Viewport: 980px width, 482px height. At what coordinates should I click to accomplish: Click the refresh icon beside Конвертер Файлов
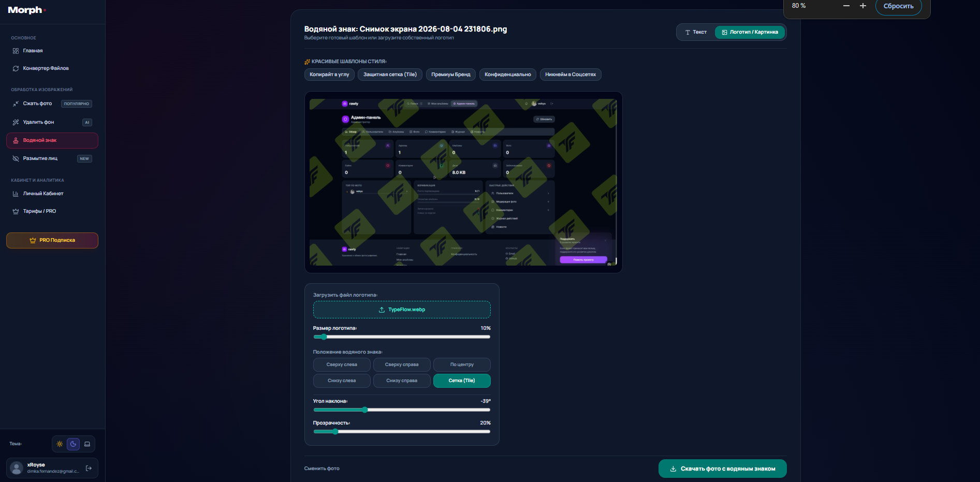click(x=16, y=68)
